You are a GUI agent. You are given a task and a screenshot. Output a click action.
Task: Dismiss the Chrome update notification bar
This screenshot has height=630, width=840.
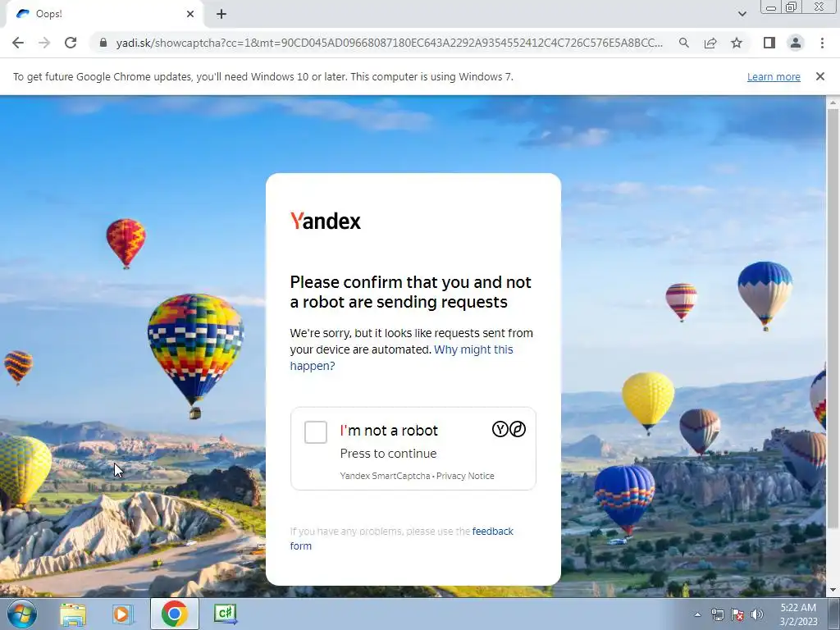(x=820, y=76)
